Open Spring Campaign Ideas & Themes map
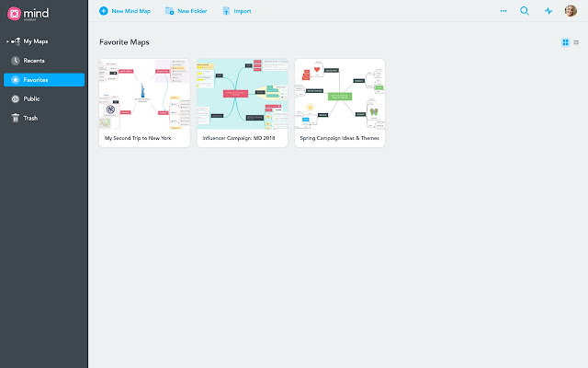Image resolution: width=588 pixels, height=368 pixels. pyautogui.click(x=340, y=102)
